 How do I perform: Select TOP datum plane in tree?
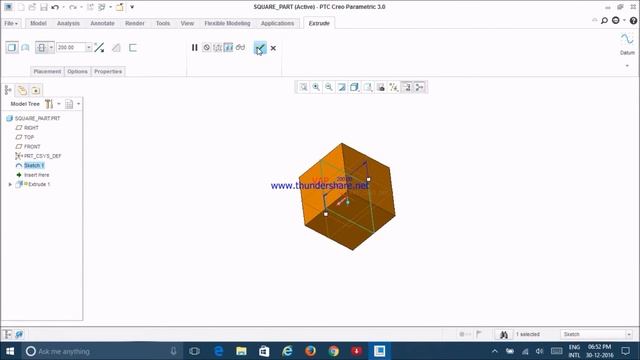pyautogui.click(x=29, y=137)
